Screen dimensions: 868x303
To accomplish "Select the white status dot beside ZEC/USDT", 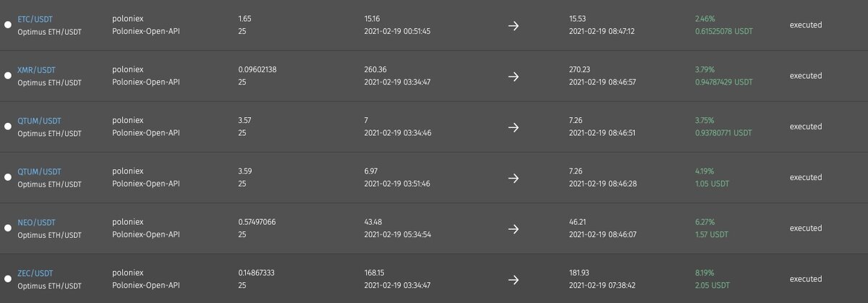I will point(8,279).
